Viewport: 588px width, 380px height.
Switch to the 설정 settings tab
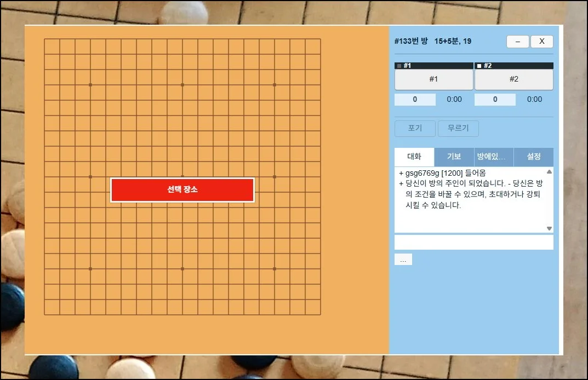click(533, 157)
